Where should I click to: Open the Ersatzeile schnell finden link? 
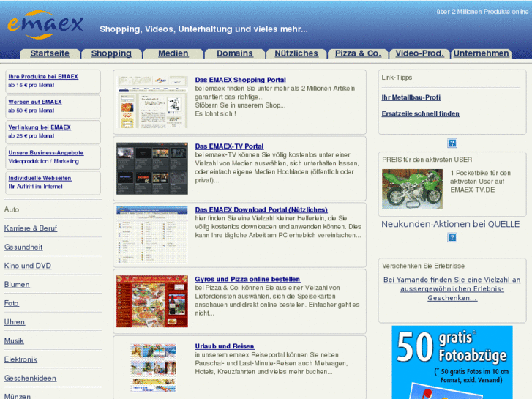pos(421,113)
